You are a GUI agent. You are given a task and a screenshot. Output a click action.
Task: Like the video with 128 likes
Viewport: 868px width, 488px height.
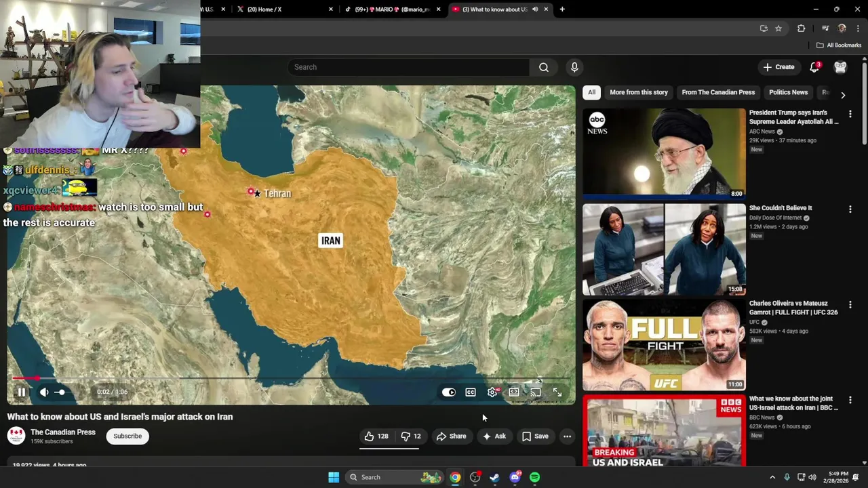(376, 436)
